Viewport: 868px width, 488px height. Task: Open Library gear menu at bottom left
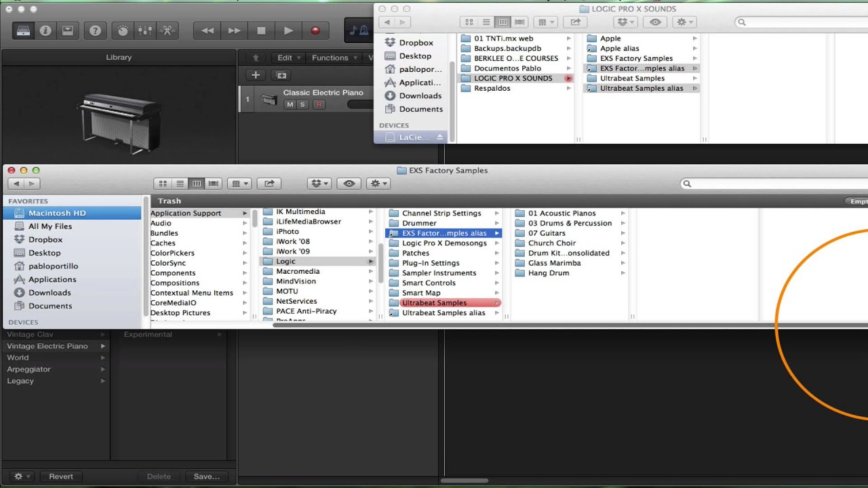[21, 476]
